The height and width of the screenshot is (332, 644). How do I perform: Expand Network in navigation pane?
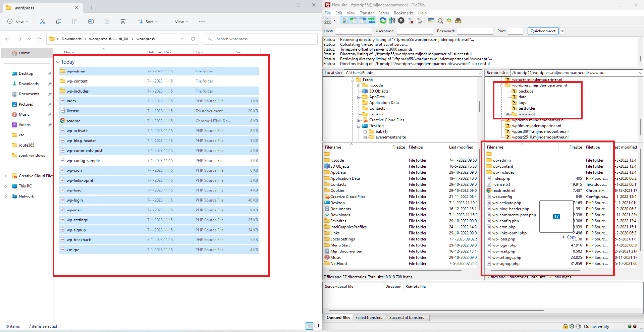point(6,197)
